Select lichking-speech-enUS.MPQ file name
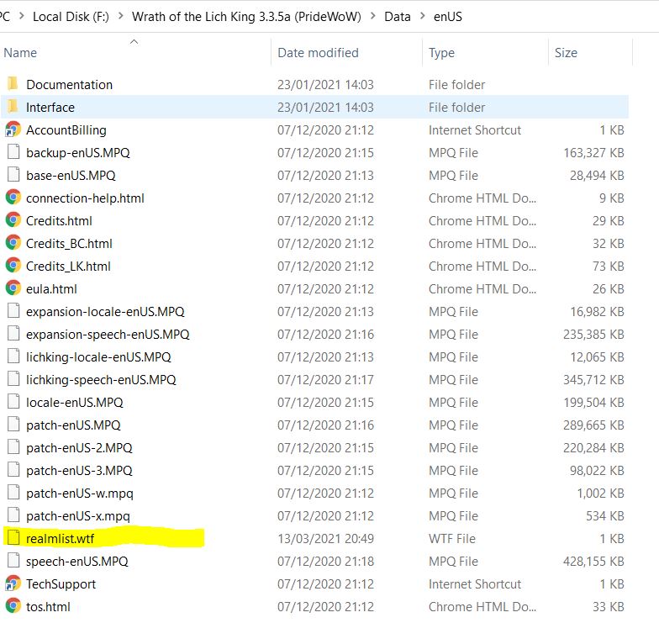This screenshot has height=644, width=659. tap(101, 380)
